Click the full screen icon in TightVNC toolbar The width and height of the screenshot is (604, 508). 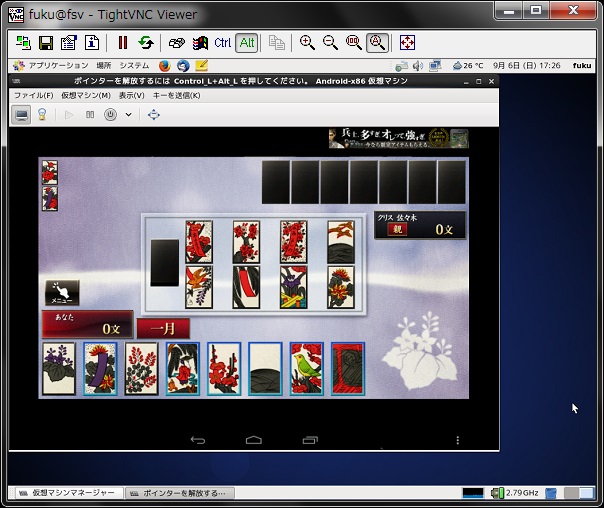(x=407, y=42)
